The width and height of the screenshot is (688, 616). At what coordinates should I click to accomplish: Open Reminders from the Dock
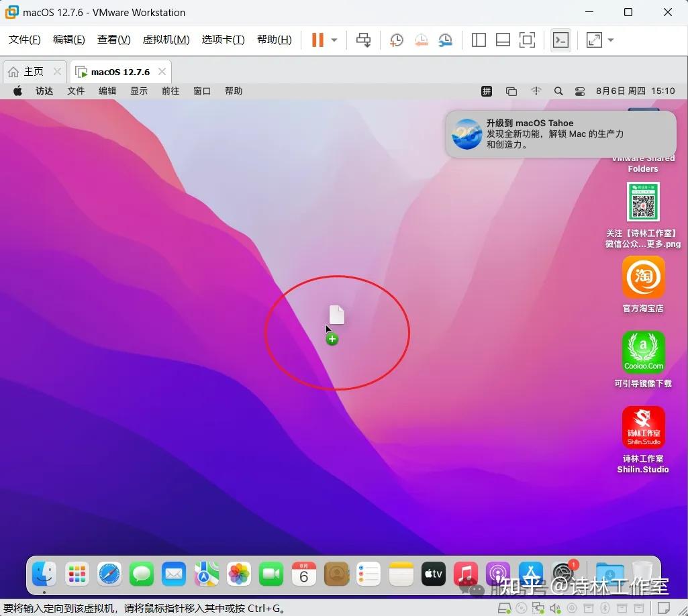(x=368, y=574)
